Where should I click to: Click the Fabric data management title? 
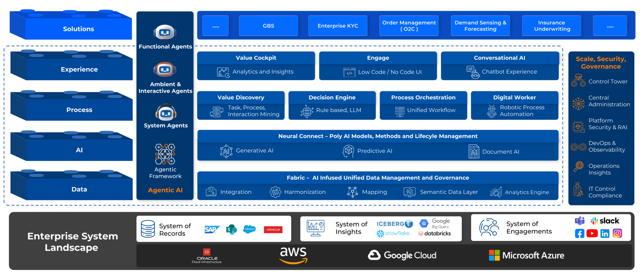(378, 178)
